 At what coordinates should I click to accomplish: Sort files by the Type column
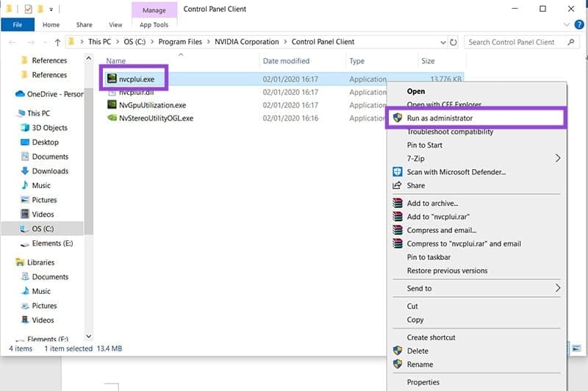356,61
